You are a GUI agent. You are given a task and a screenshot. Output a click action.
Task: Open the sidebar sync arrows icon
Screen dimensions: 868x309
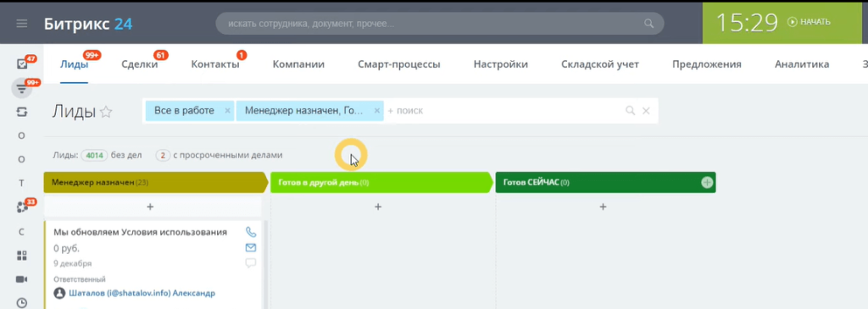[x=21, y=112]
